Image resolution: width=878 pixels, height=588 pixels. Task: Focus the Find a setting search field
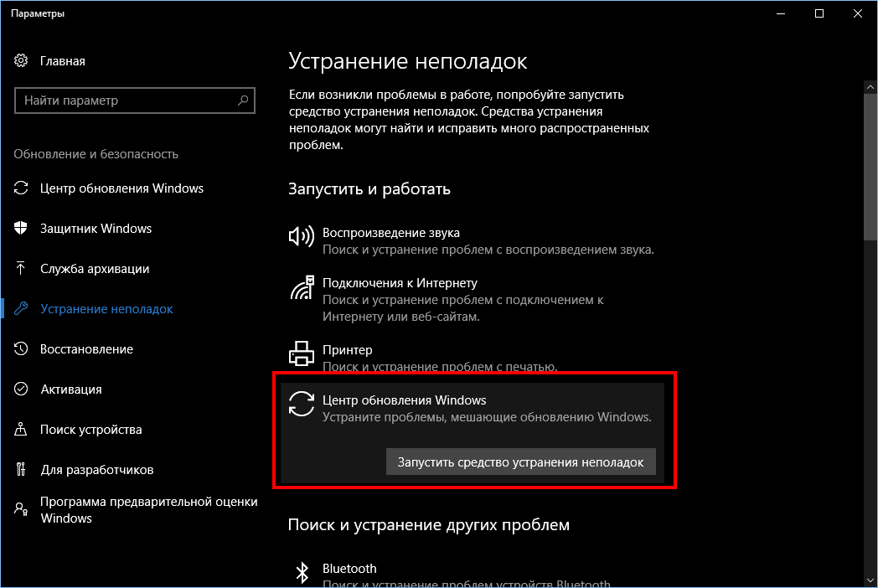[x=135, y=101]
